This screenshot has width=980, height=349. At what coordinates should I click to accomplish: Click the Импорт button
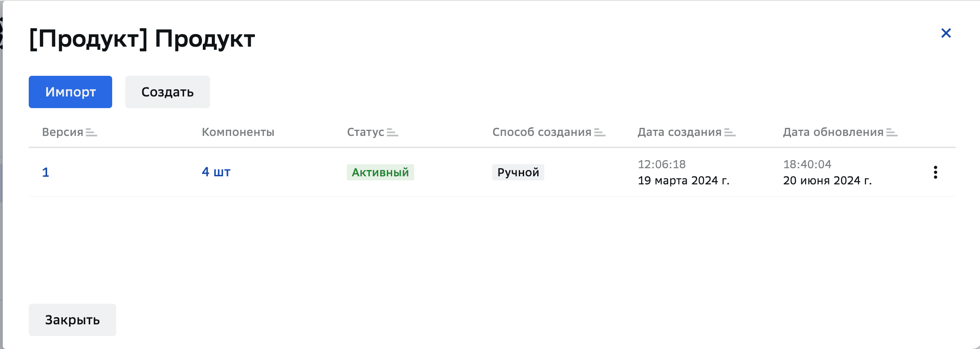pyautogui.click(x=70, y=92)
